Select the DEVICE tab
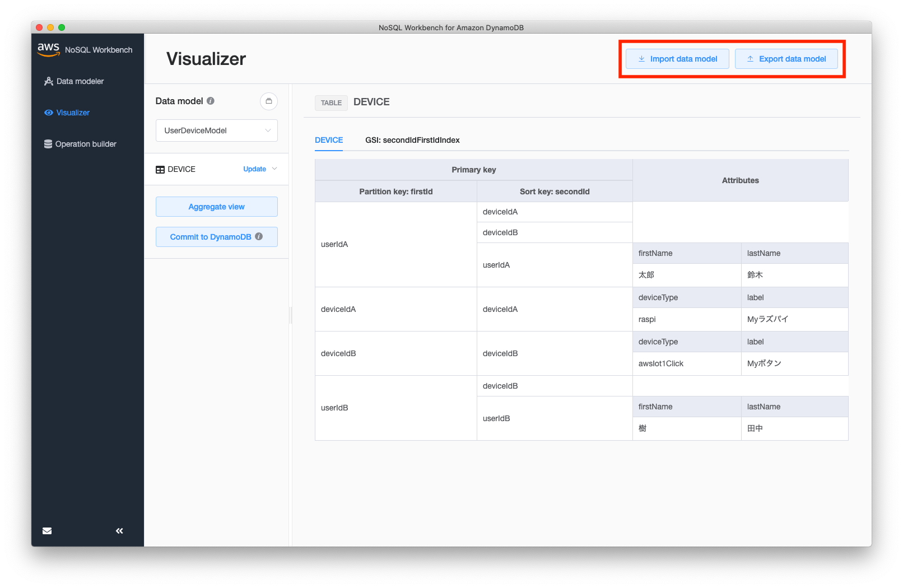903x588 pixels. point(329,140)
